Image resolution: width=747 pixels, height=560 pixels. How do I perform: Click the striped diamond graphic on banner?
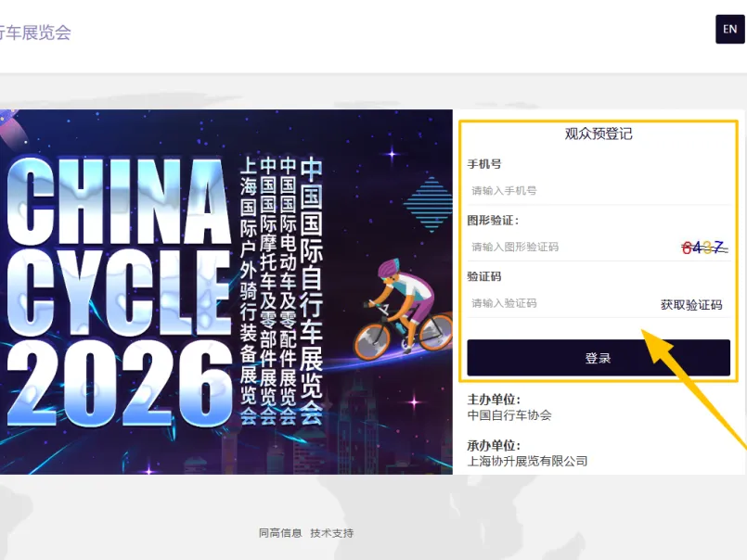tap(429, 204)
